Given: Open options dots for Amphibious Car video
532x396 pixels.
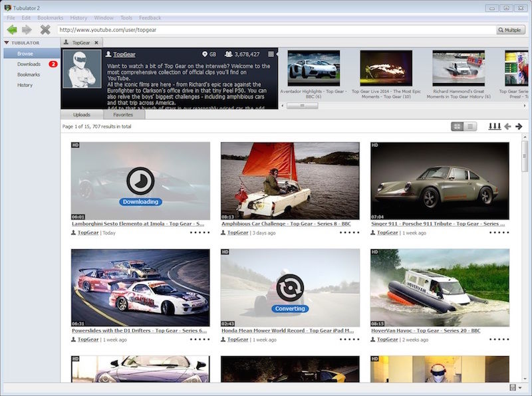Looking at the screenshot, I should coord(350,233).
